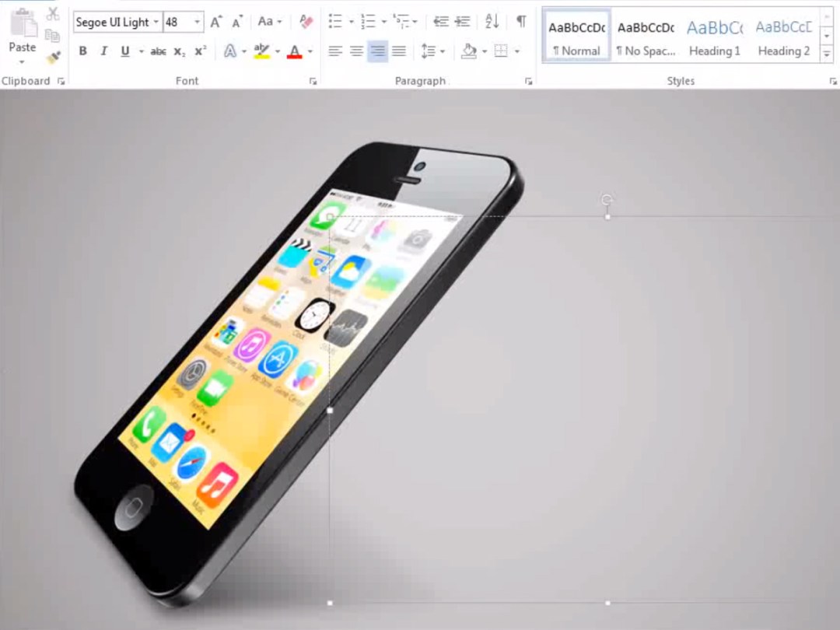Click the Cut scissors icon

53,14
